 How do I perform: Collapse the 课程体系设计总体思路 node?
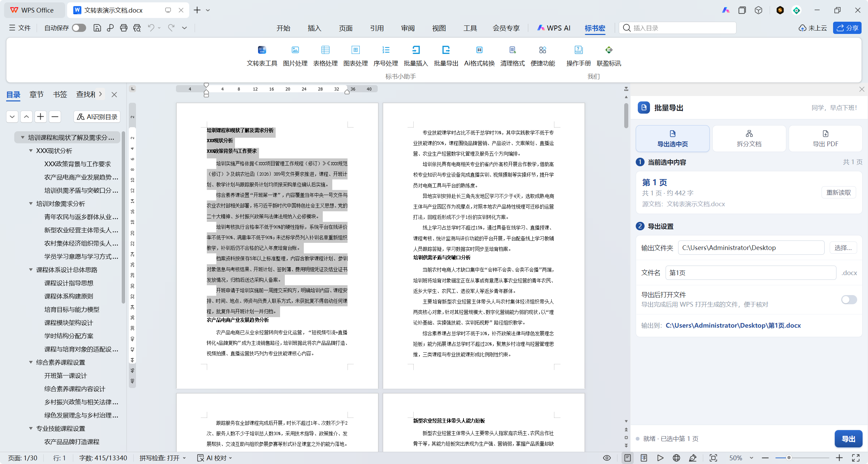(31, 270)
